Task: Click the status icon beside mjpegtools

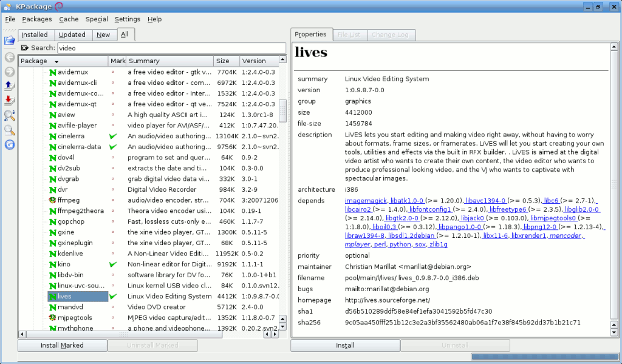Action: tap(52, 318)
